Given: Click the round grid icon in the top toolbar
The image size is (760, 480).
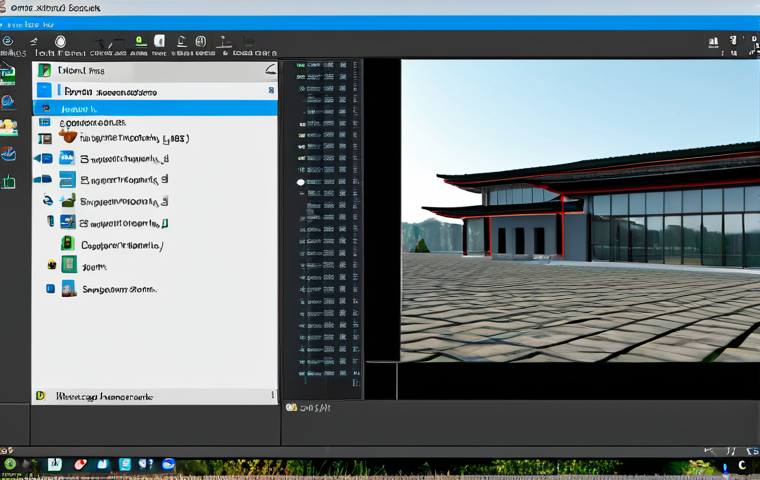Looking at the screenshot, I should pyautogui.click(x=201, y=42).
